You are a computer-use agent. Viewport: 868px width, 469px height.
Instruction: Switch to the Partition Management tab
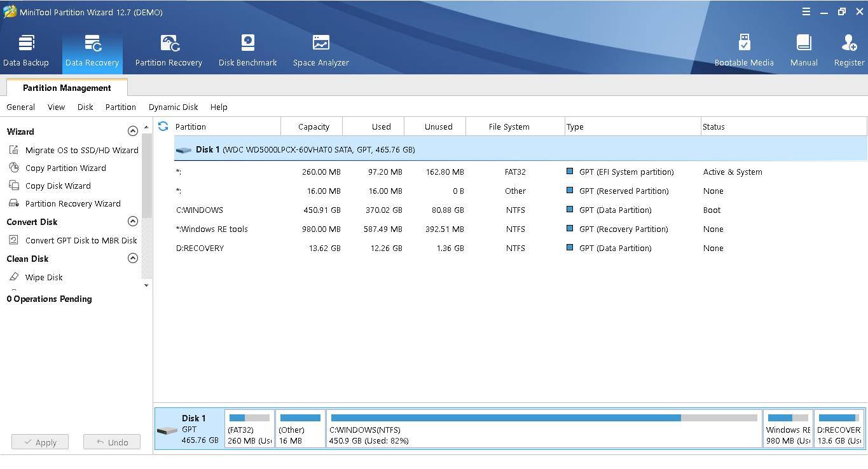67,88
